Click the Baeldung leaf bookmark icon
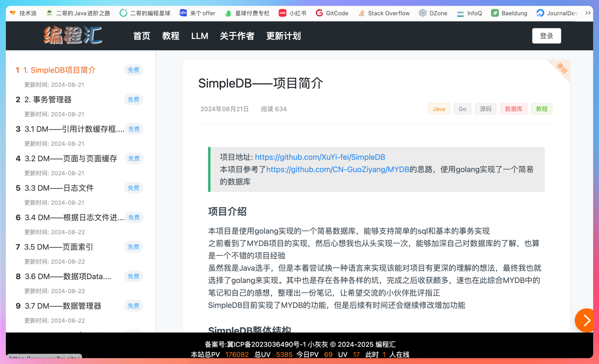The width and height of the screenshot is (599, 364). tap(495, 13)
